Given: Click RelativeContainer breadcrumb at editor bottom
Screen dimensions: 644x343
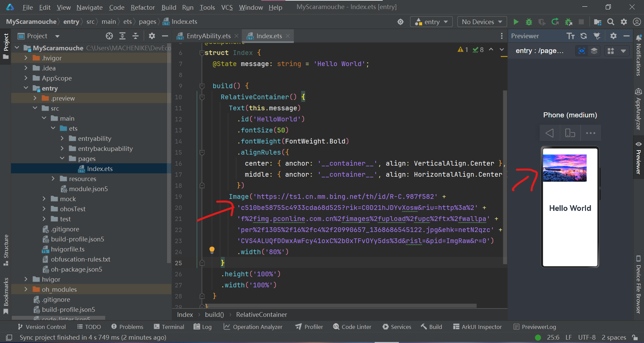Looking at the screenshot, I should [261, 315].
